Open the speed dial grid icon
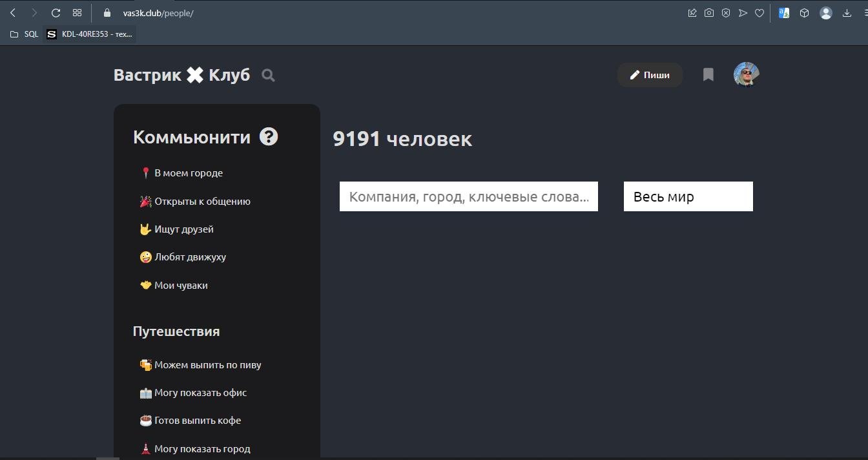Screen dimensions: 868x460 click(x=77, y=13)
